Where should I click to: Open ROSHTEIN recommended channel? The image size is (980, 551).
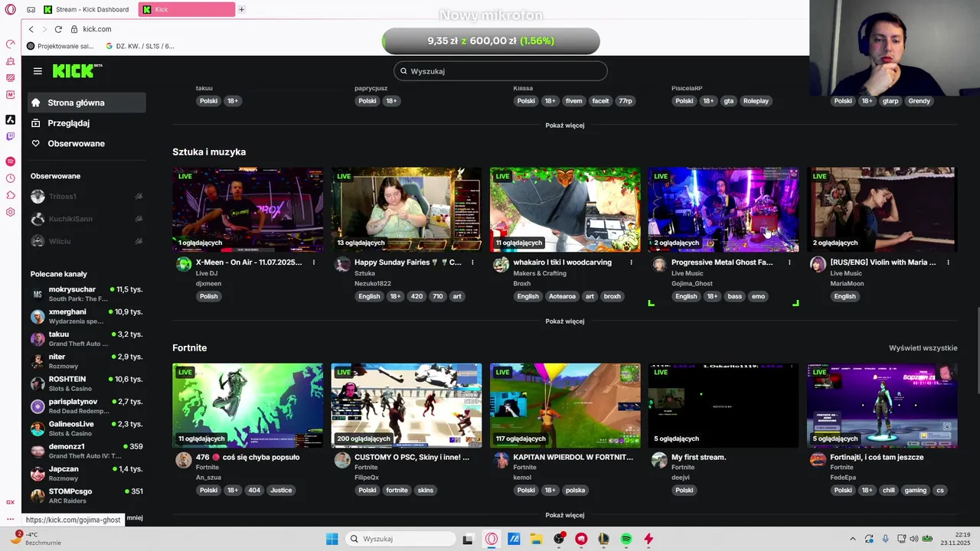(87, 383)
